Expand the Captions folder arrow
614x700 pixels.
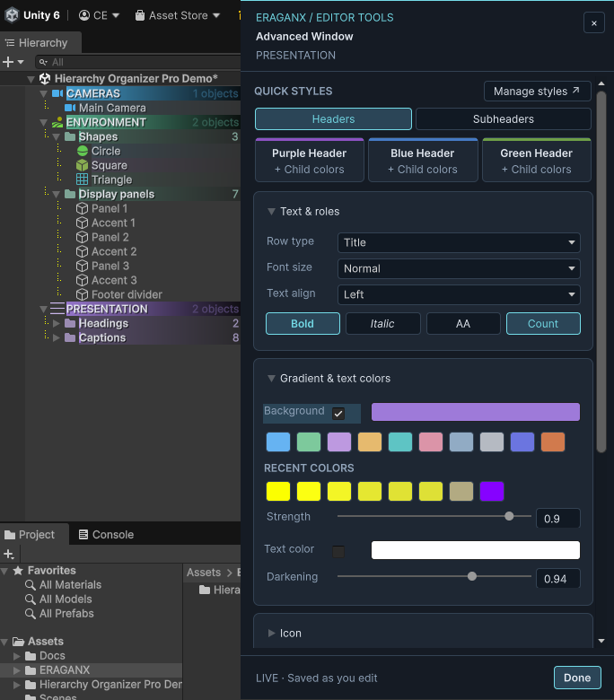pos(57,337)
